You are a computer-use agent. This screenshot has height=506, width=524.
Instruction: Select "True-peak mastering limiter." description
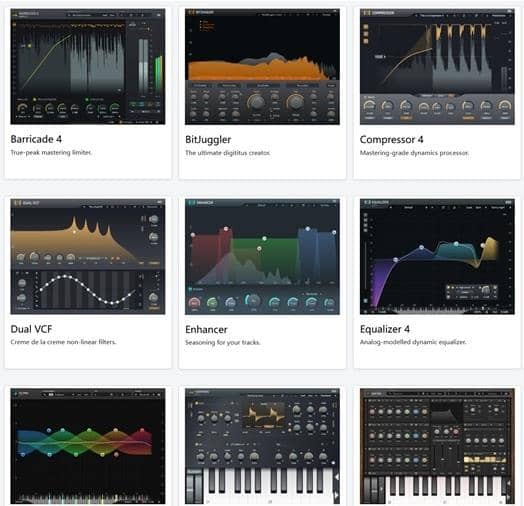point(51,152)
